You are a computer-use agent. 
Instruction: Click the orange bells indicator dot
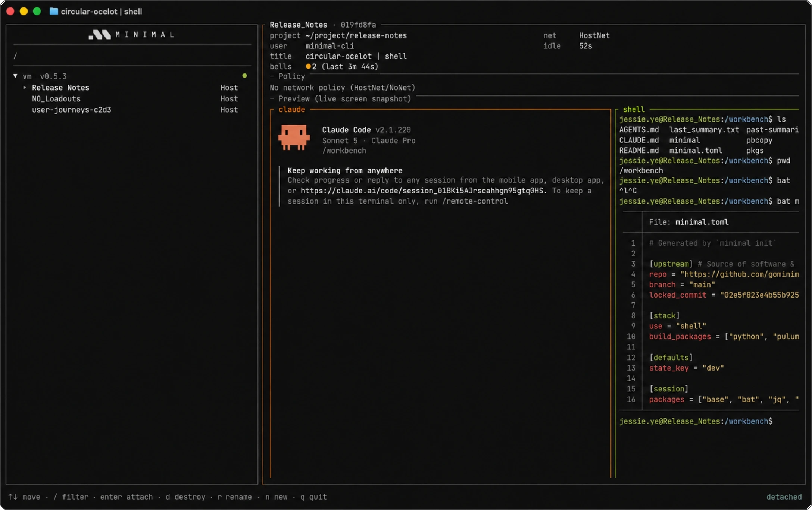(308, 67)
